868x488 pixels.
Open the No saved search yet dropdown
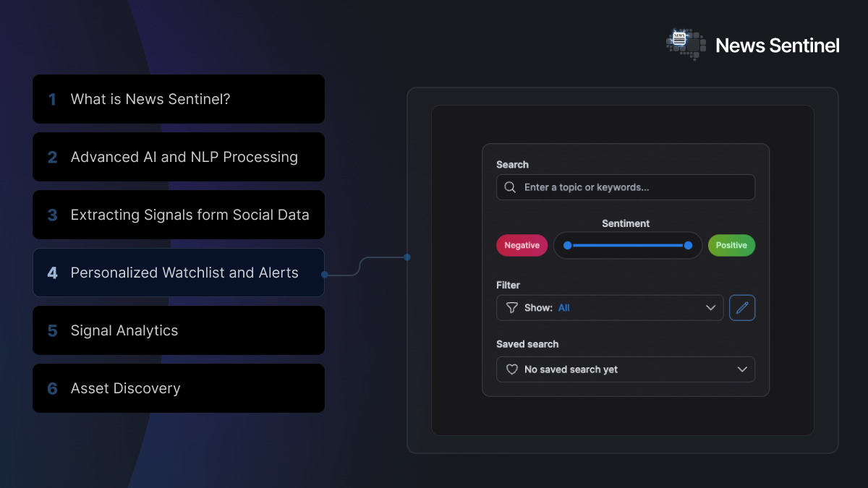coord(626,369)
